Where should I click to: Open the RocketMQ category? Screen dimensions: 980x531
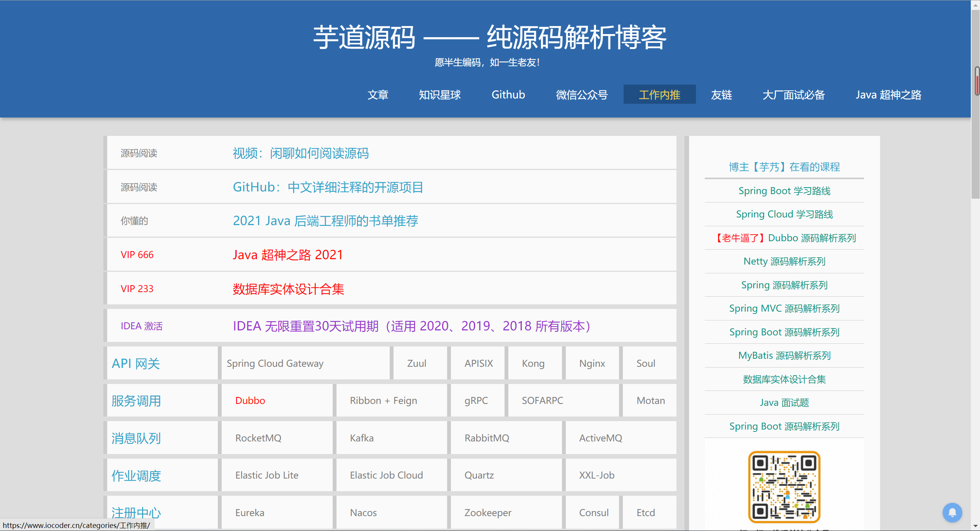pyautogui.click(x=258, y=438)
